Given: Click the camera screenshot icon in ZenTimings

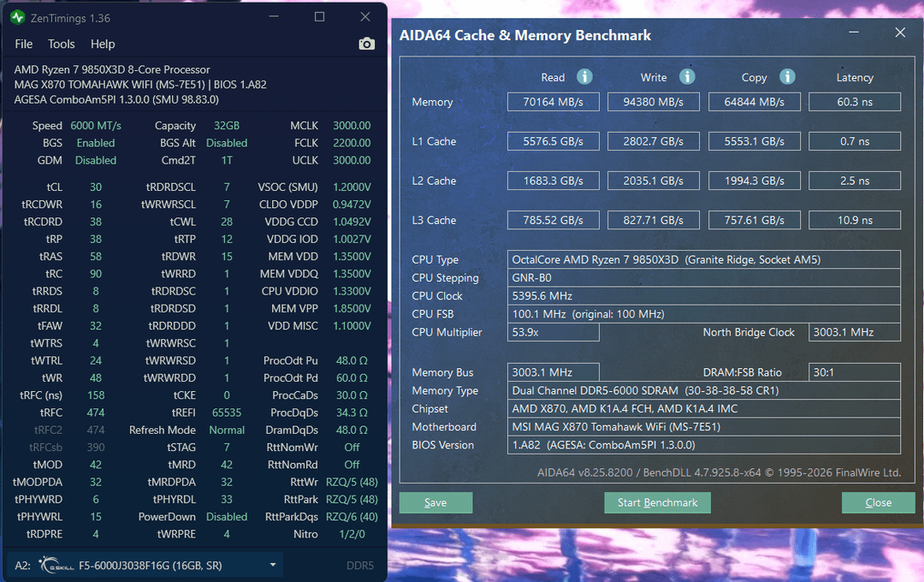Looking at the screenshot, I should 366,44.
